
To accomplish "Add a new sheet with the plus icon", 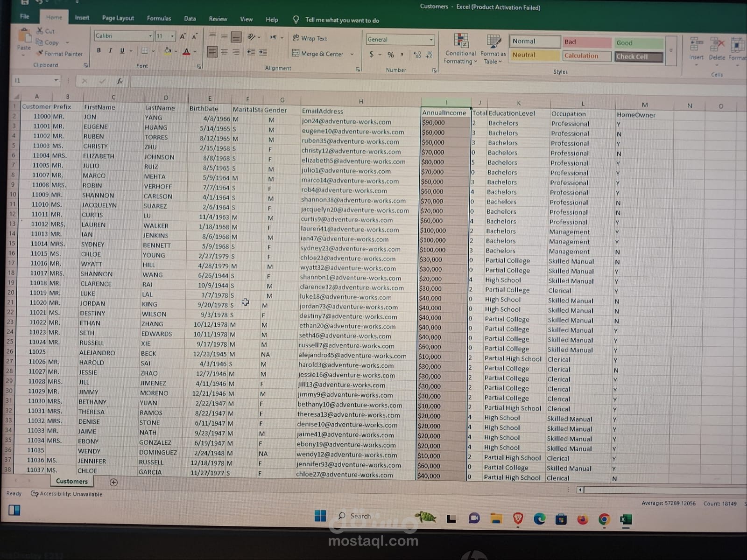I will click(113, 483).
